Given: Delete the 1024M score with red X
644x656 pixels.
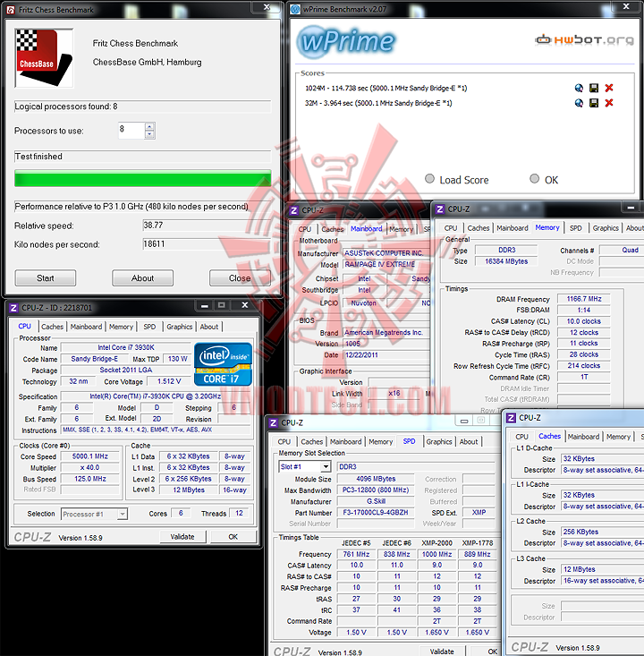Looking at the screenshot, I should point(609,88).
